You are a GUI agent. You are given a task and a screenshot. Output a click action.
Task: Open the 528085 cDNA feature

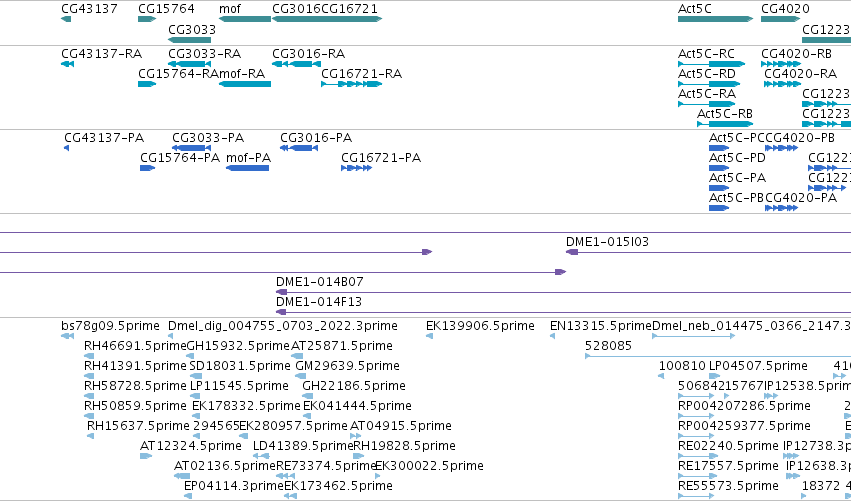pyautogui.click(x=718, y=357)
